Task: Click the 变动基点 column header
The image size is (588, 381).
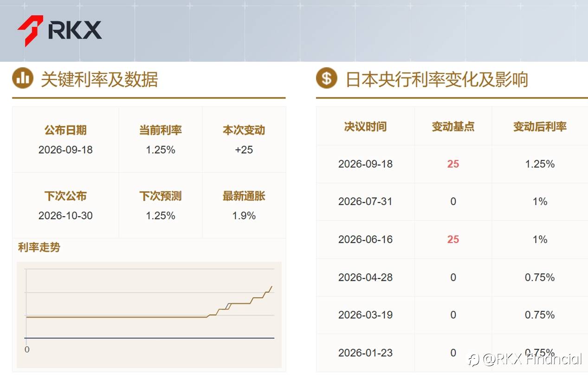Action: [x=453, y=127]
